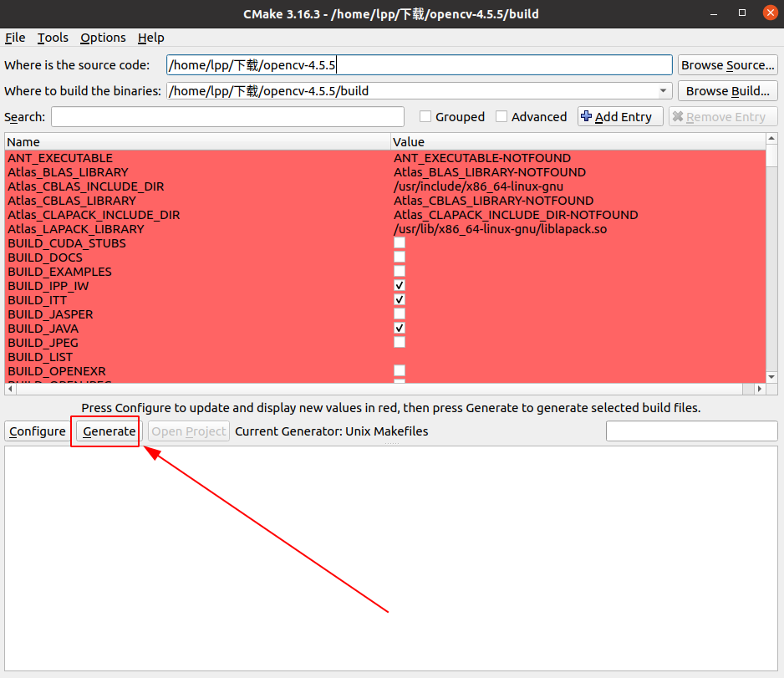Click the Generate button

(109, 431)
